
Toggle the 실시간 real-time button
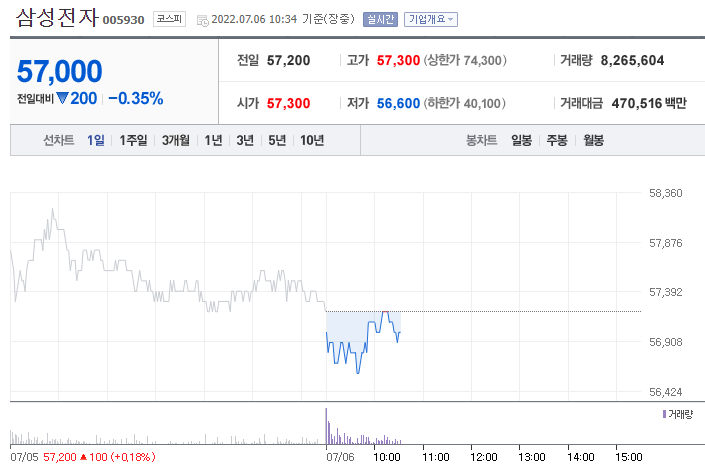point(380,19)
